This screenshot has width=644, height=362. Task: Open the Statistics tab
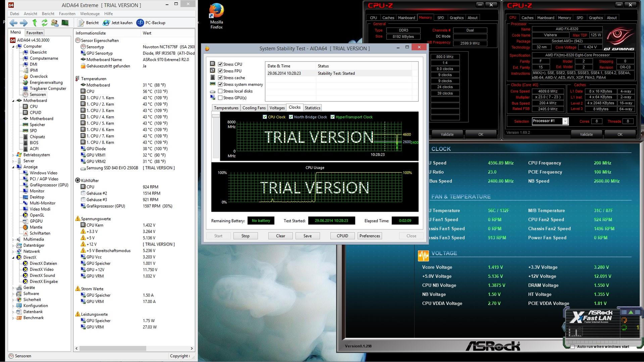click(x=312, y=108)
